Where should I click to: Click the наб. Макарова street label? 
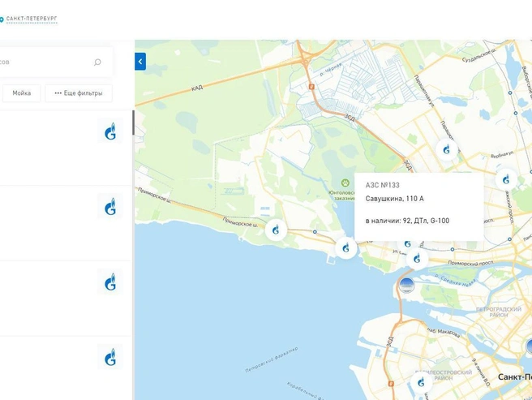[443, 333]
